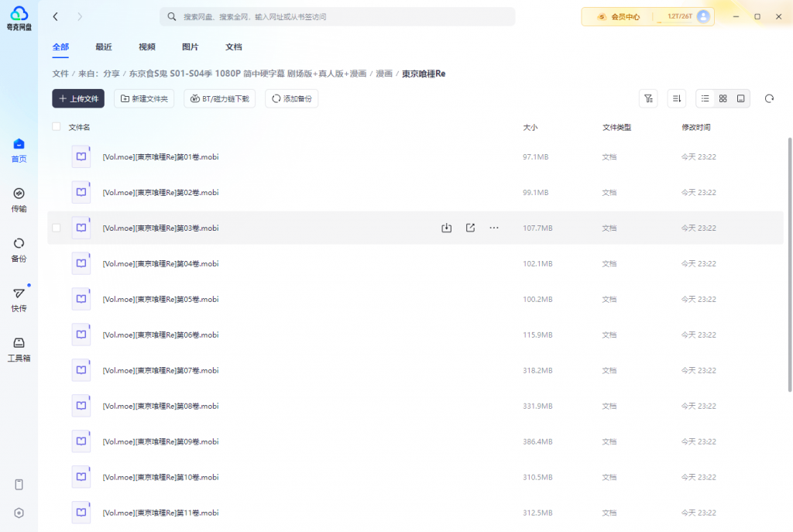Open the 工具箱 toolbox sidebar icon
The height and width of the screenshot is (532, 793).
19,350
